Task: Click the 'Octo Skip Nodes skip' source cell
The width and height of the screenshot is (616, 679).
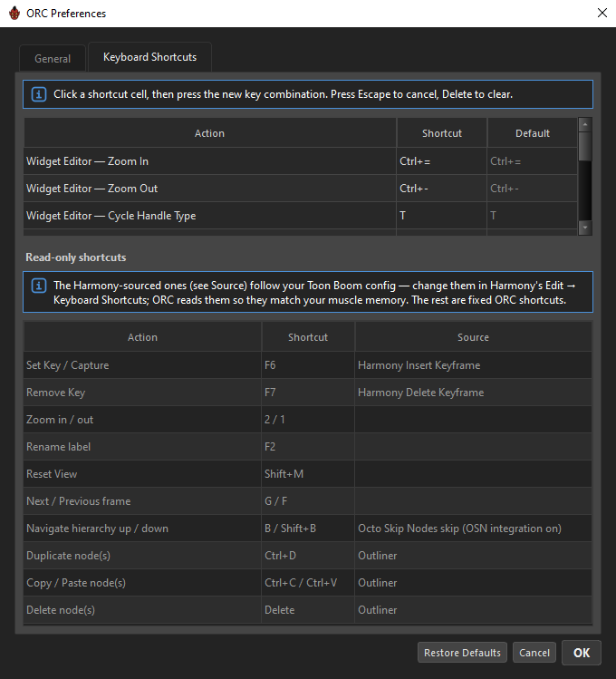Action: tap(473, 529)
